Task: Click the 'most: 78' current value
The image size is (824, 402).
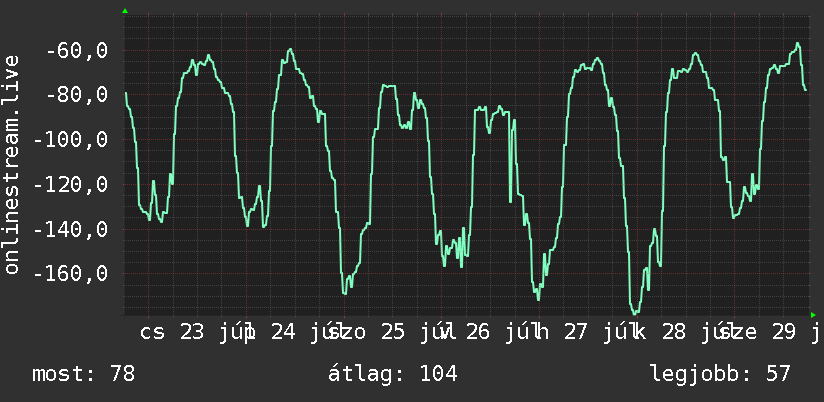Action: click(84, 374)
